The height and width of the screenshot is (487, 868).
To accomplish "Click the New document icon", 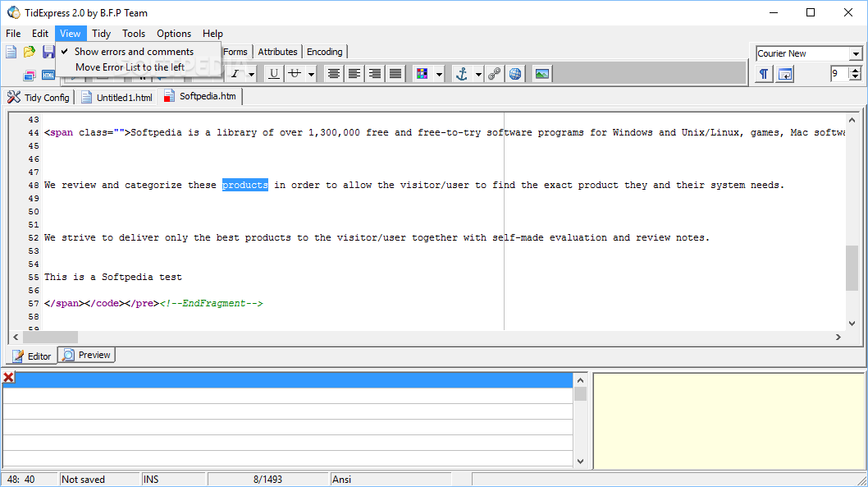I will coord(11,52).
